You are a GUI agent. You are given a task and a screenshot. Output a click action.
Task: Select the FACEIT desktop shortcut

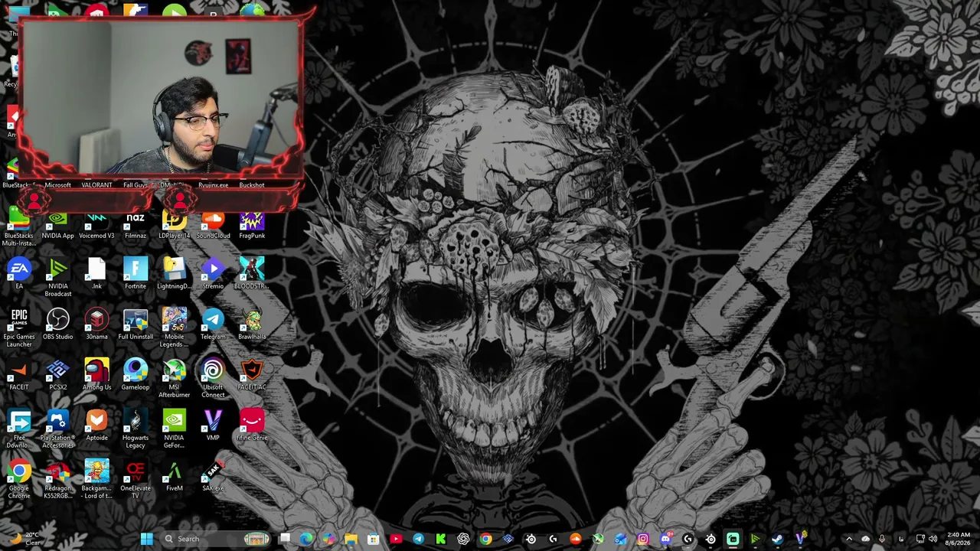(x=19, y=375)
